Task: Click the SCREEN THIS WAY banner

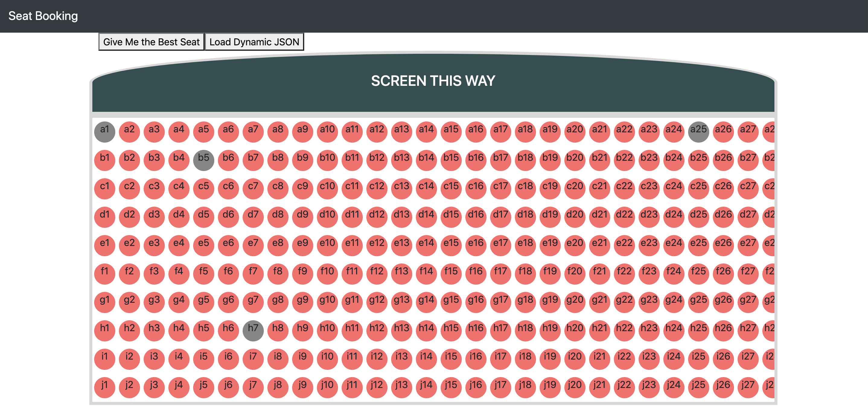Action: tap(433, 81)
